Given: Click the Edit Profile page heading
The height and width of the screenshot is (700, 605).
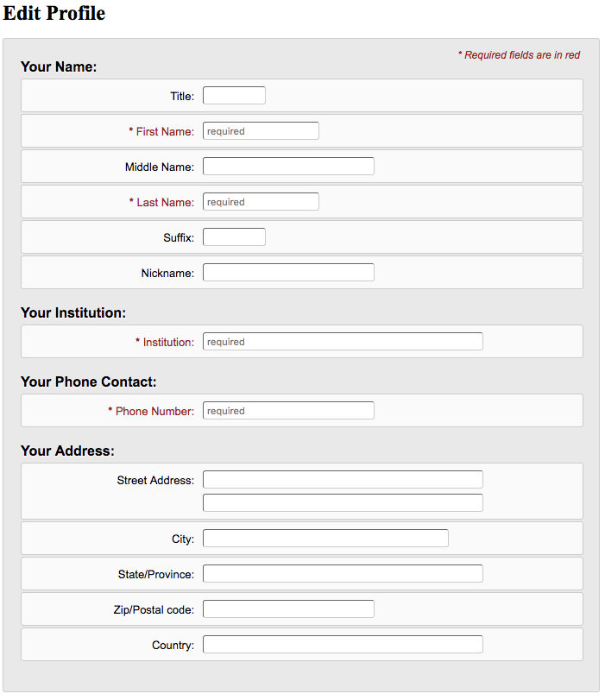Looking at the screenshot, I should (x=54, y=14).
